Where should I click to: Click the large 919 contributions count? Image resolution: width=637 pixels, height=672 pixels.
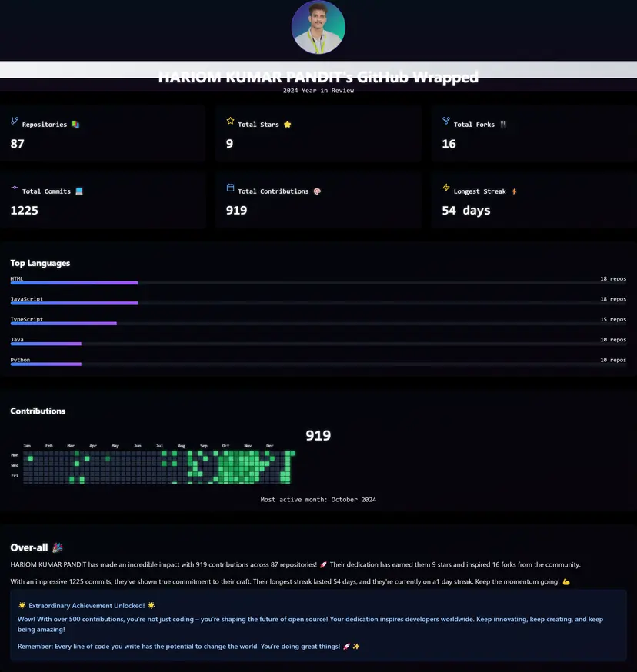[318, 435]
